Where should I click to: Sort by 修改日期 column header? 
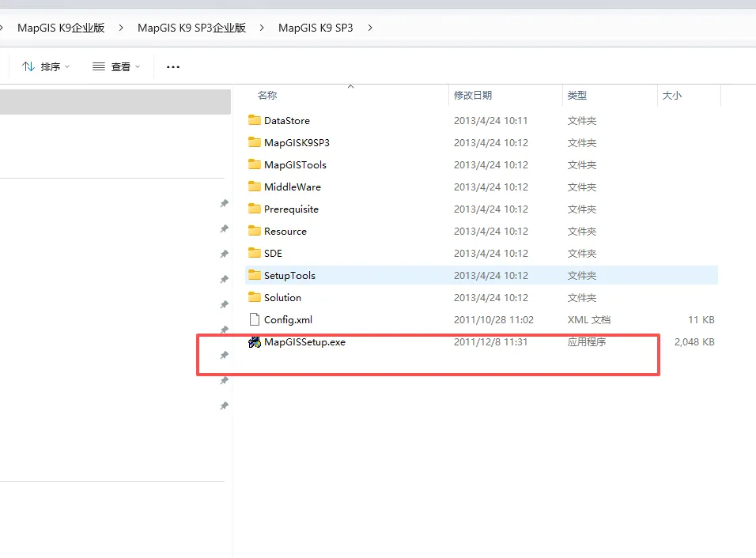pyautogui.click(x=473, y=96)
